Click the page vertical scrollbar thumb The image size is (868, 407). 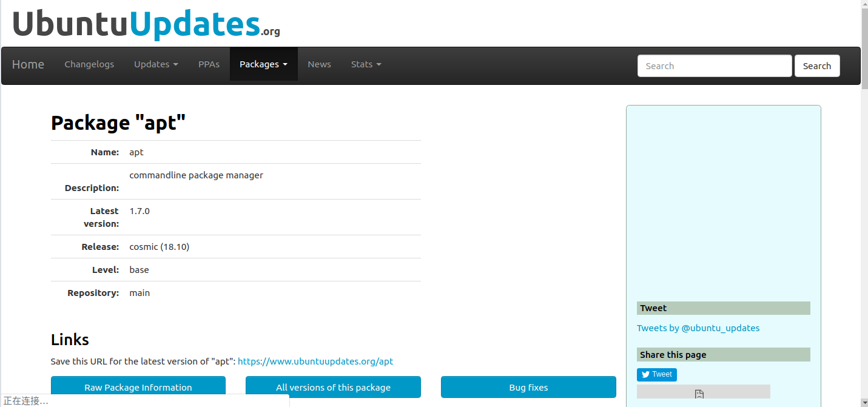click(864, 50)
